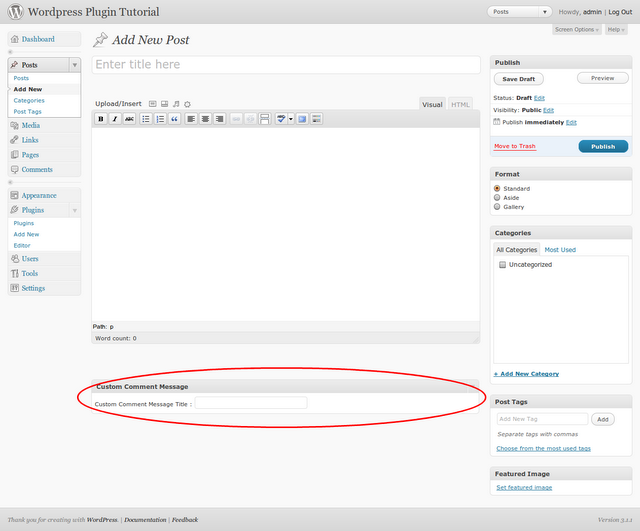The height and width of the screenshot is (531, 640).
Task: Click the Log Out link
Action: click(x=620, y=12)
